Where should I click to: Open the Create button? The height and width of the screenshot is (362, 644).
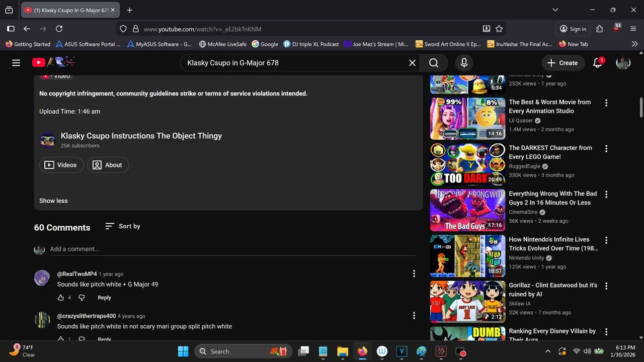pos(562,63)
